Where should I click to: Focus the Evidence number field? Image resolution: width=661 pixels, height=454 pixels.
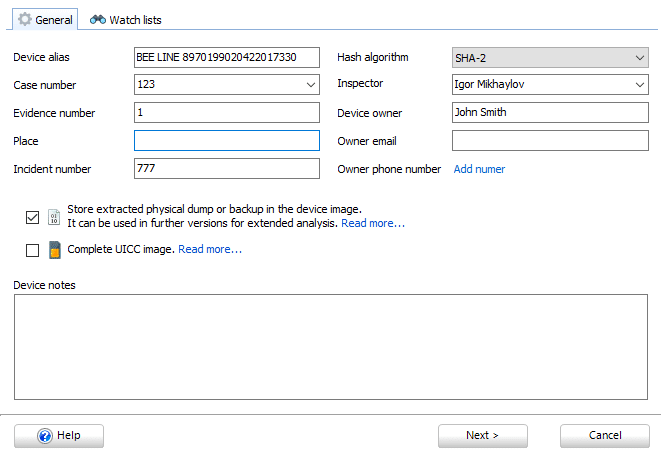[227, 113]
